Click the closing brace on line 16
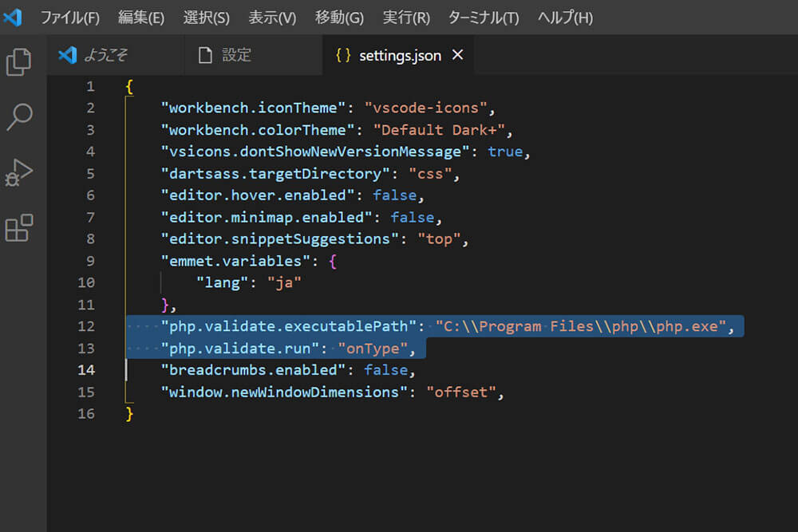The height and width of the screenshot is (532, 798). pos(129,413)
